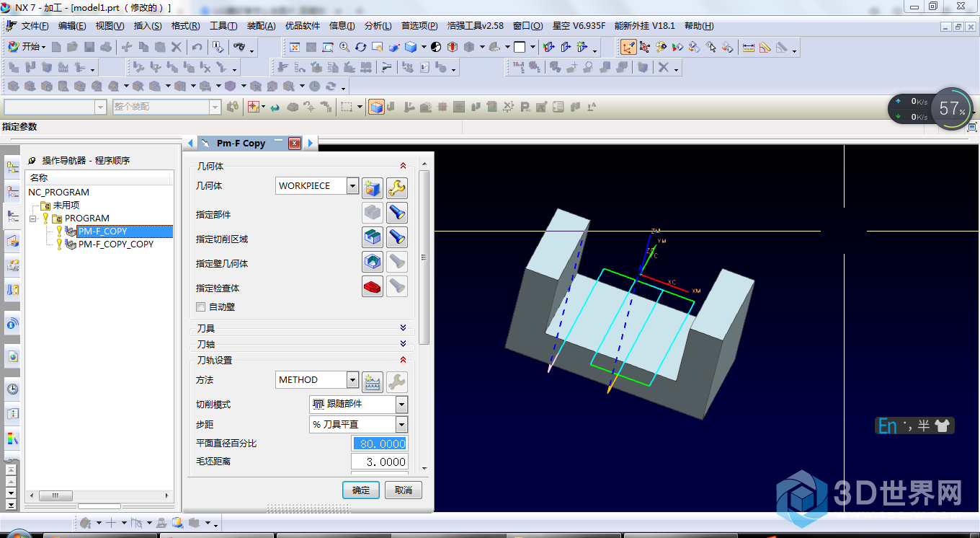
Task: Click the new method icon beside METHOD
Action: coord(372,382)
